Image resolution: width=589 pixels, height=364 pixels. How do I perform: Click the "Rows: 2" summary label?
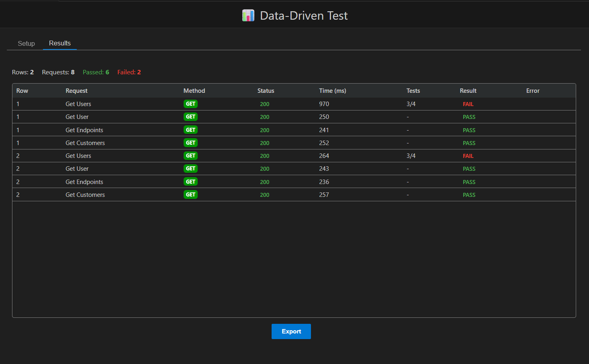tap(23, 72)
